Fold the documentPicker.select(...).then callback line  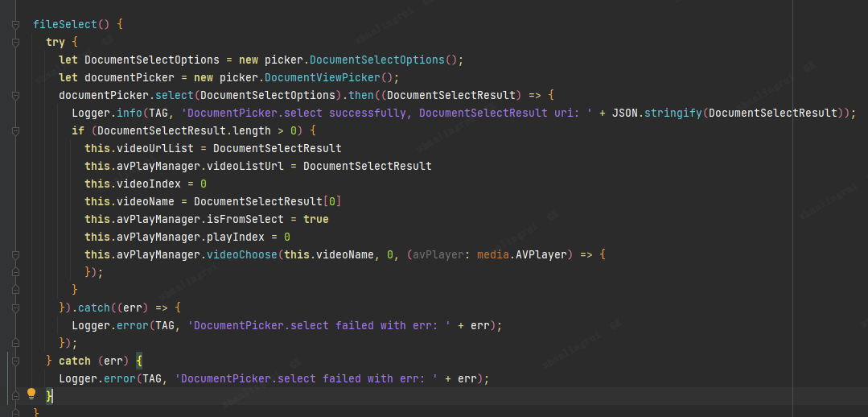point(15,96)
